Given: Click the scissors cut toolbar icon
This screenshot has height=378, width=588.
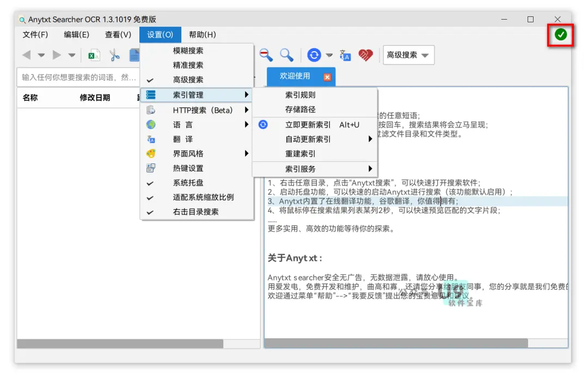Looking at the screenshot, I should (x=114, y=55).
